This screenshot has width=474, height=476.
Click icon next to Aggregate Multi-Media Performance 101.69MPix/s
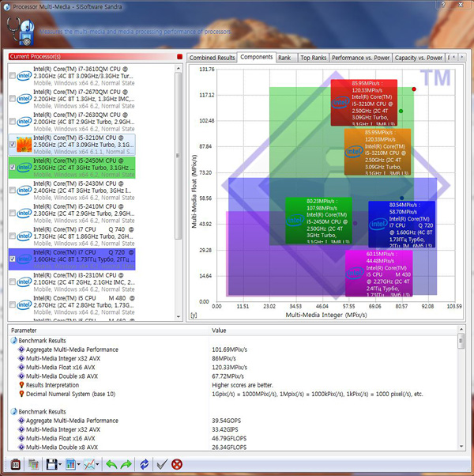[21, 349]
